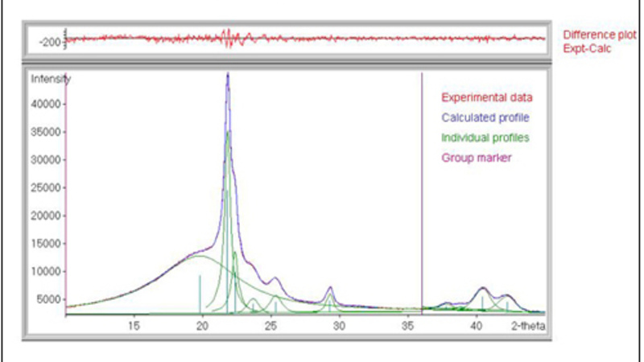The width and height of the screenshot is (644, 362).
Task: Click the 25000 intensity tick label
Action: click(x=46, y=188)
